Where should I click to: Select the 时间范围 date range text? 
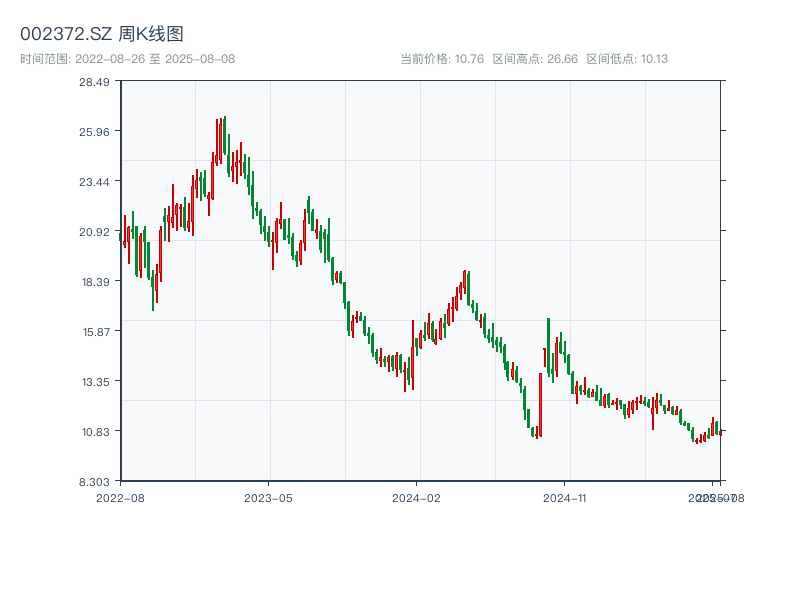tap(128, 59)
